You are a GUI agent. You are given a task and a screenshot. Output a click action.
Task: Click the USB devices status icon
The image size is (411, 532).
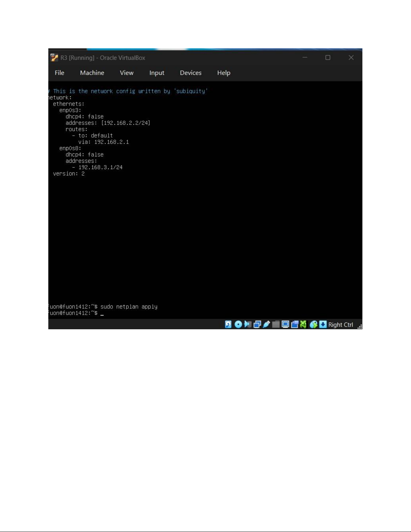266,324
